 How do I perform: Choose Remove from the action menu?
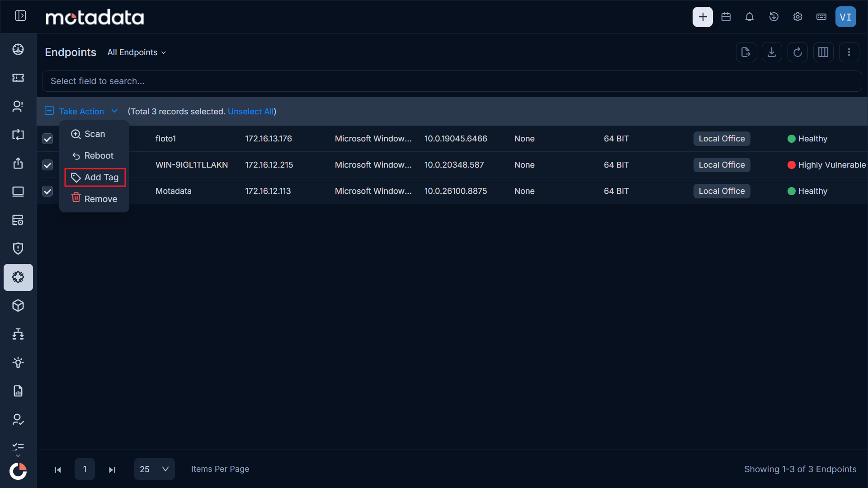tap(94, 199)
